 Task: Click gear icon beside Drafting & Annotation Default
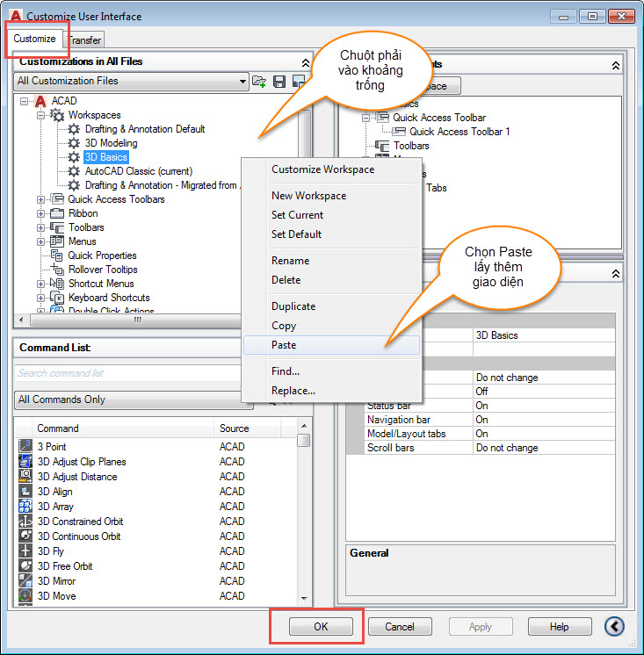tap(74, 129)
